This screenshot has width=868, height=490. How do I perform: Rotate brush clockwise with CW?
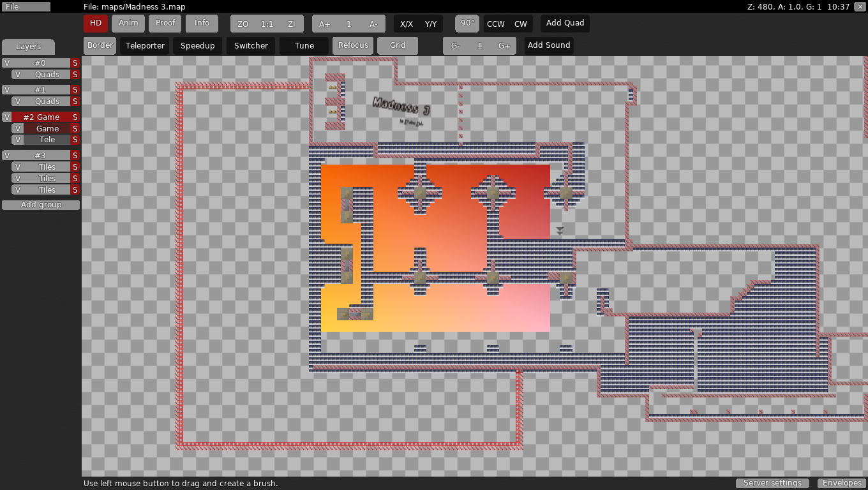[521, 24]
